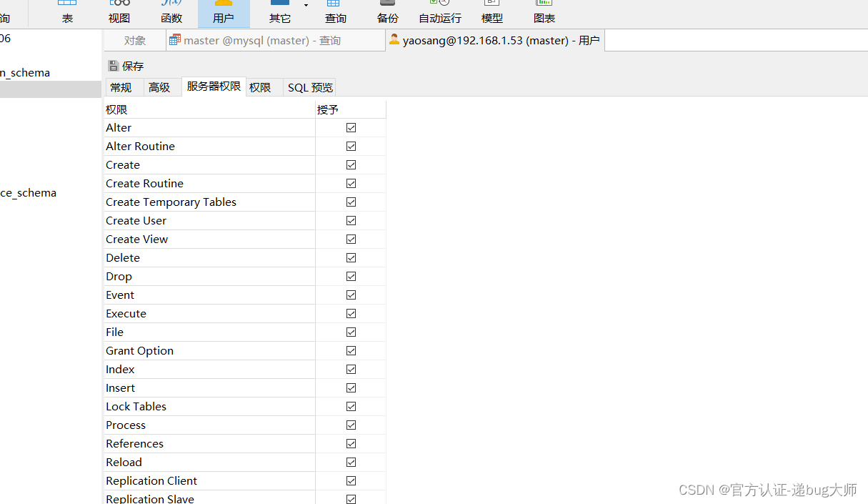Open the 表 (Table) toolbar icon
Image resolution: width=868 pixels, height=504 pixels.
click(67, 13)
